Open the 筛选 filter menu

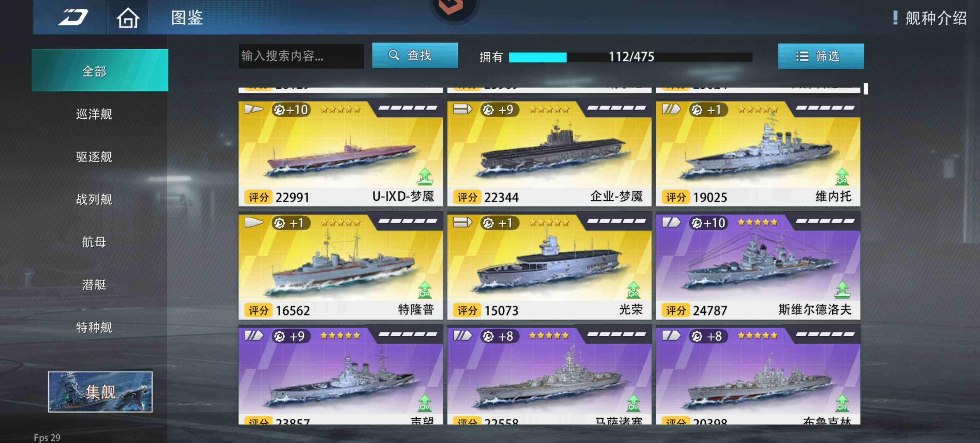[x=821, y=56]
